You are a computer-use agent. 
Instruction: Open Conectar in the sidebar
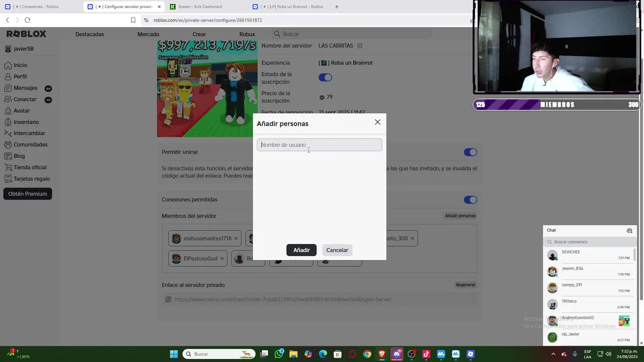point(25,100)
